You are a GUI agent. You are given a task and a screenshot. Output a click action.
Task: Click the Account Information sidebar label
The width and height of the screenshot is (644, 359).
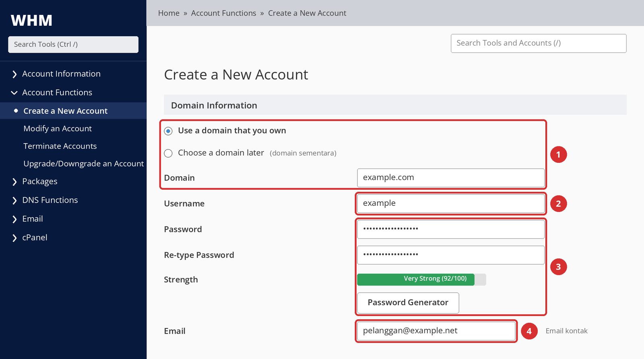pyautogui.click(x=61, y=74)
